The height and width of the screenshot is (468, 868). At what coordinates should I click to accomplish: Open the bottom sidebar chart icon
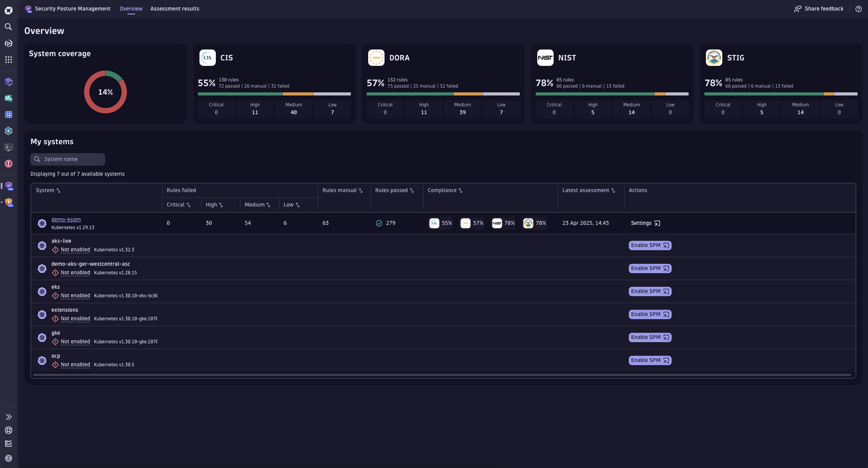pyautogui.click(x=9, y=443)
